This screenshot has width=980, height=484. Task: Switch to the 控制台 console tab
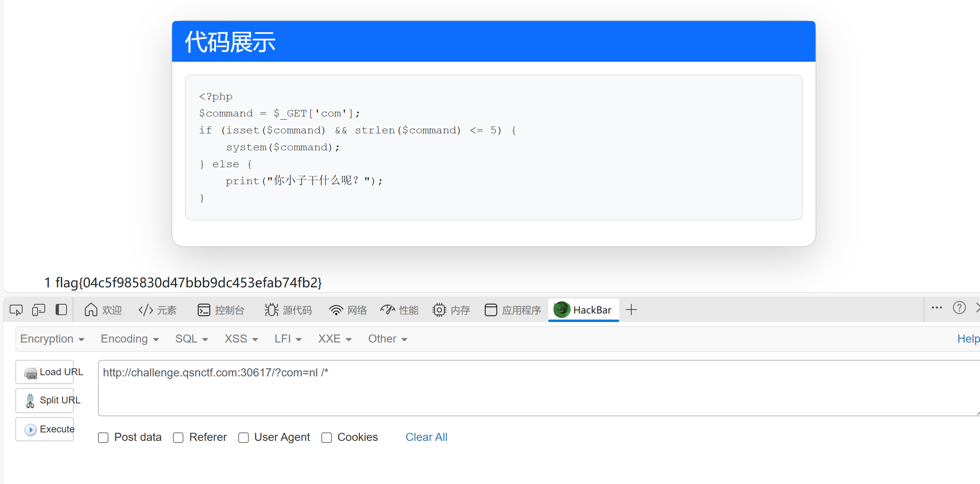(221, 310)
